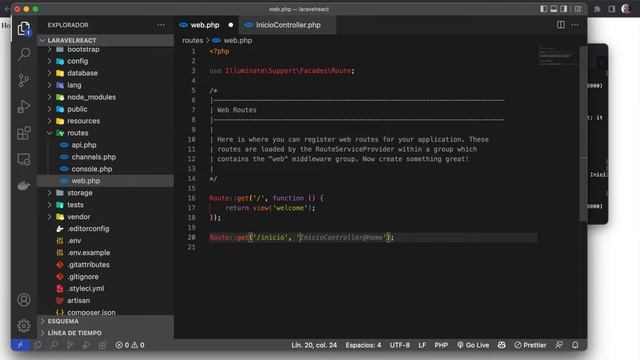Open Manage settings gear
The height and width of the screenshot is (360, 640).
point(24,325)
